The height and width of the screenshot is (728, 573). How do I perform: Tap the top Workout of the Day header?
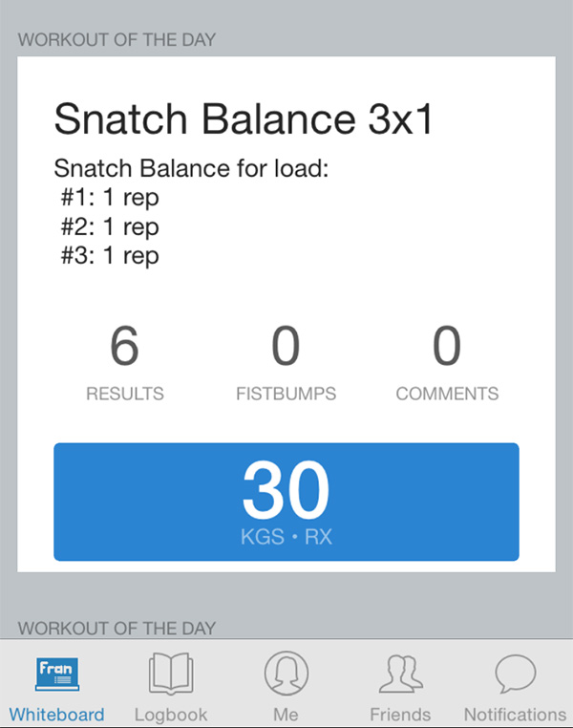pyautogui.click(x=117, y=40)
